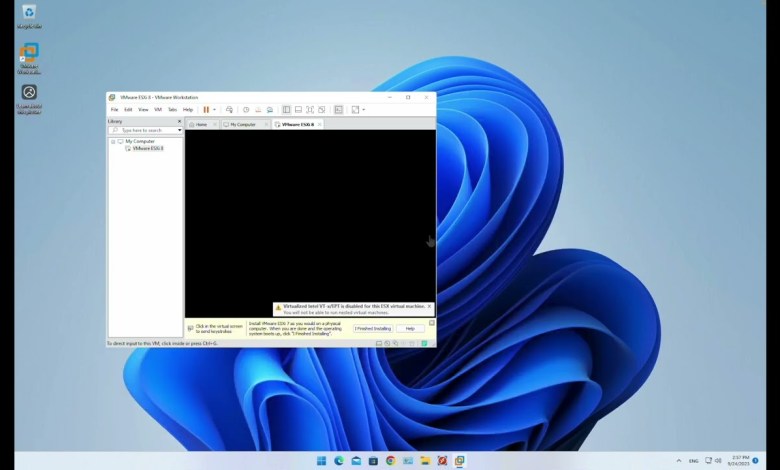780x470 pixels.
Task: Open the power options arrow next to pause
Action: [214, 109]
